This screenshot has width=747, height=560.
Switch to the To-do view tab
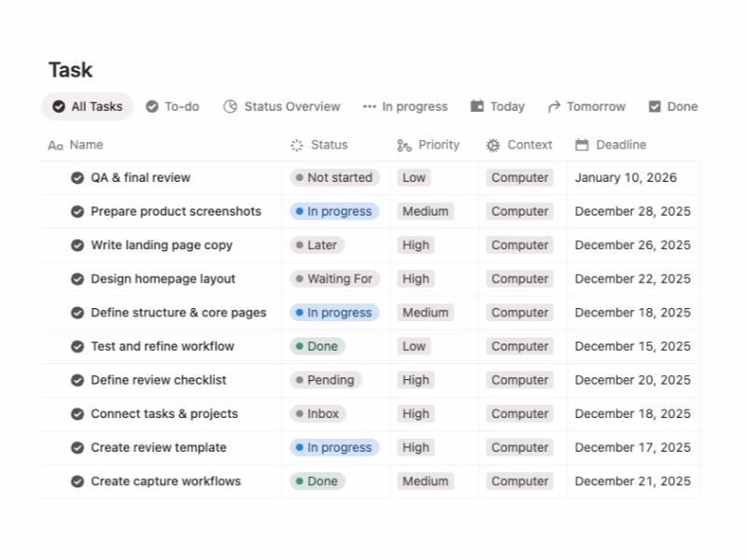[x=173, y=106]
